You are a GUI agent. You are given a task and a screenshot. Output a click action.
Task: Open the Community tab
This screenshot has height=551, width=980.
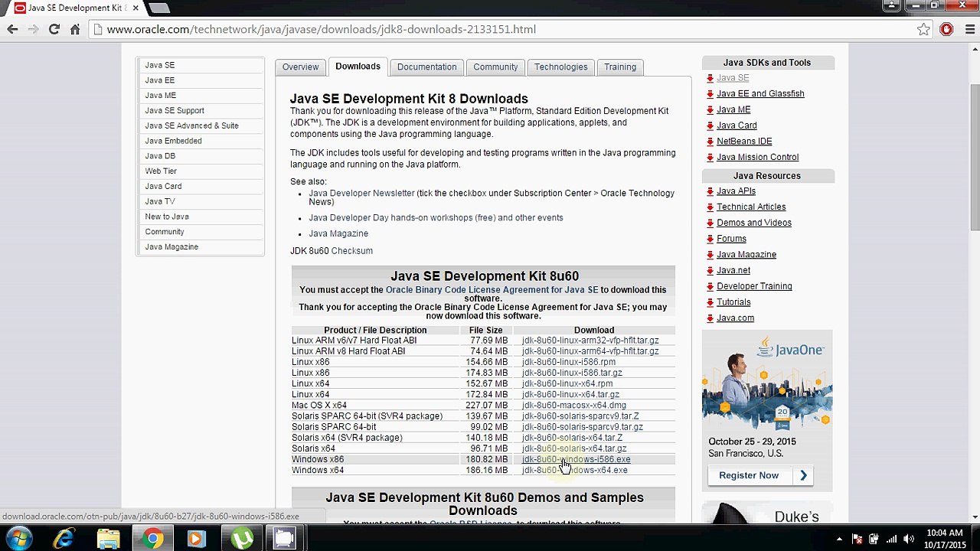point(495,67)
